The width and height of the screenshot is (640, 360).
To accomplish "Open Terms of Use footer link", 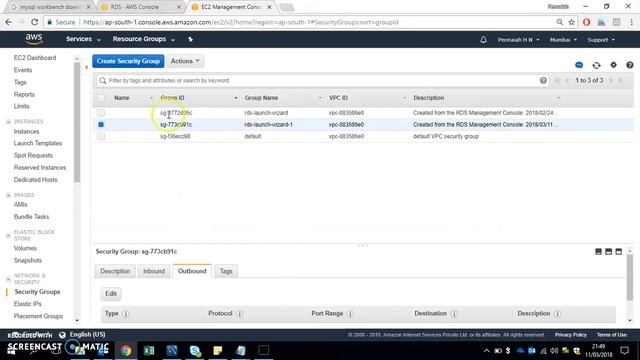I will tap(611, 335).
